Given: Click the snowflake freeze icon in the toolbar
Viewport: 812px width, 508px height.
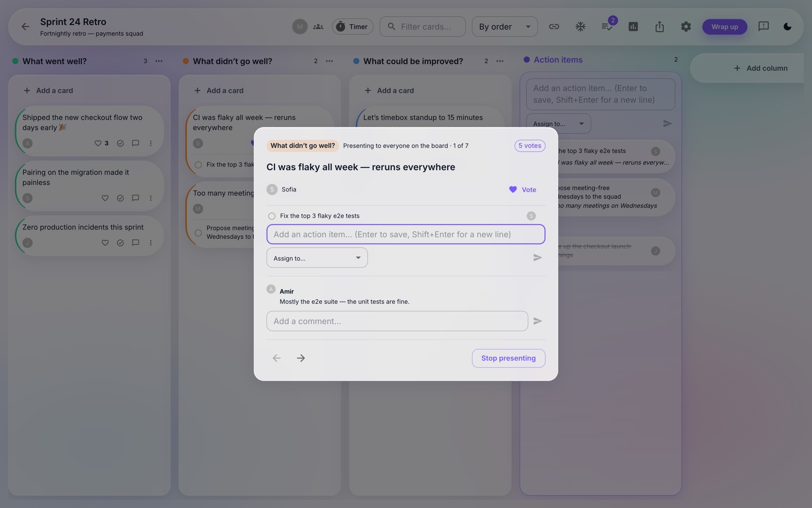Looking at the screenshot, I should 581,26.
